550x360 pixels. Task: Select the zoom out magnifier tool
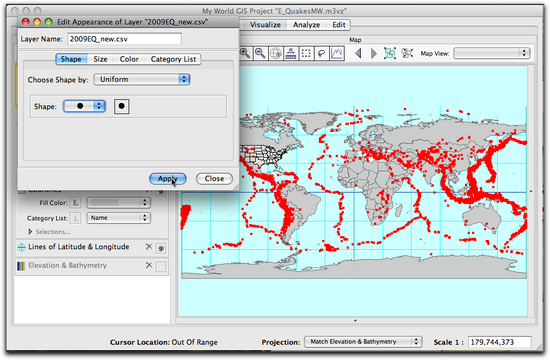click(x=261, y=53)
